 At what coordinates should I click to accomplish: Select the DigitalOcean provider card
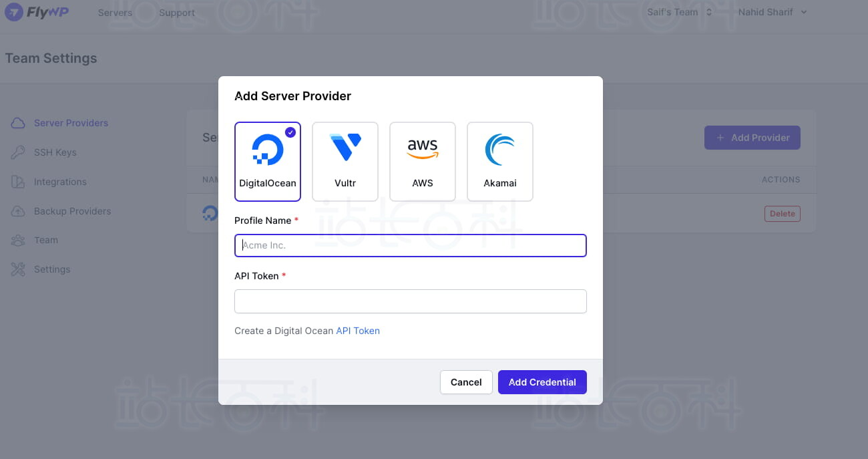click(x=268, y=162)
